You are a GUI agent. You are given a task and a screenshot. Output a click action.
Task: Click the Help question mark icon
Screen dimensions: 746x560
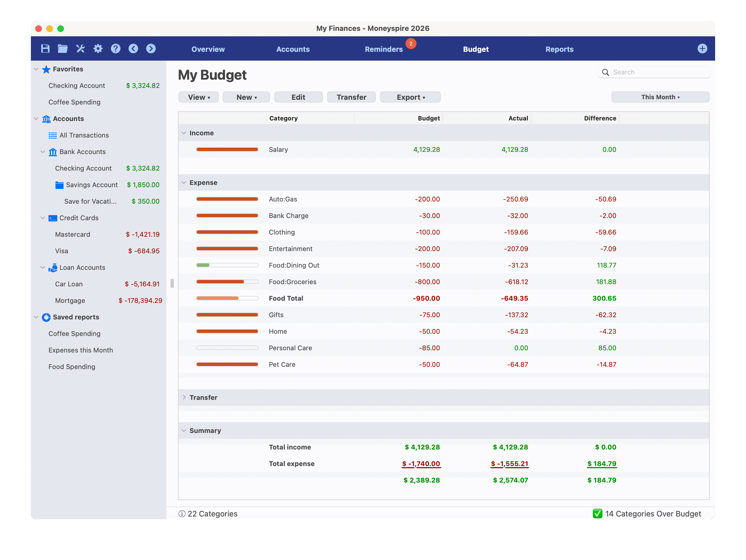coord(116,49)
